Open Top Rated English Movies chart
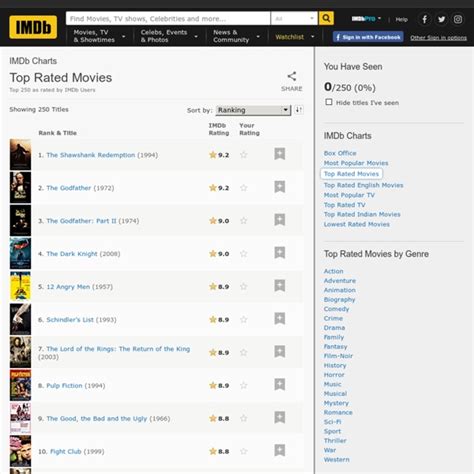Image resolution: width=474 pixels, height=474 pixels. (363, 185)
